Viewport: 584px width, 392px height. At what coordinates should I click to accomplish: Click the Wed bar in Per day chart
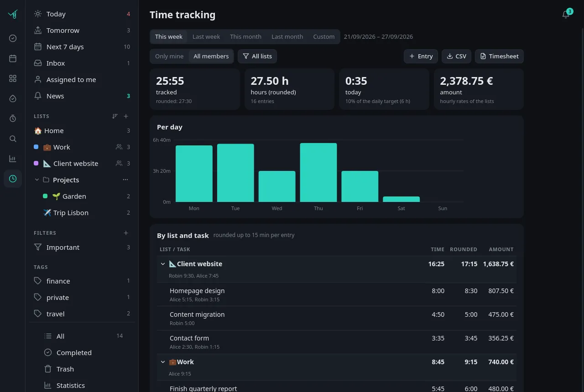click(277, 186)
